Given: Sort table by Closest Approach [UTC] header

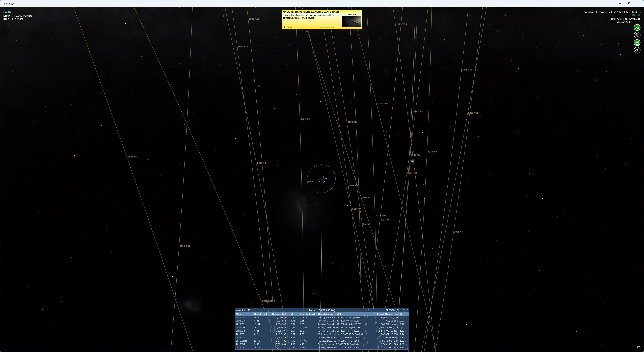Looking at the screenshot, I should 329,314.
